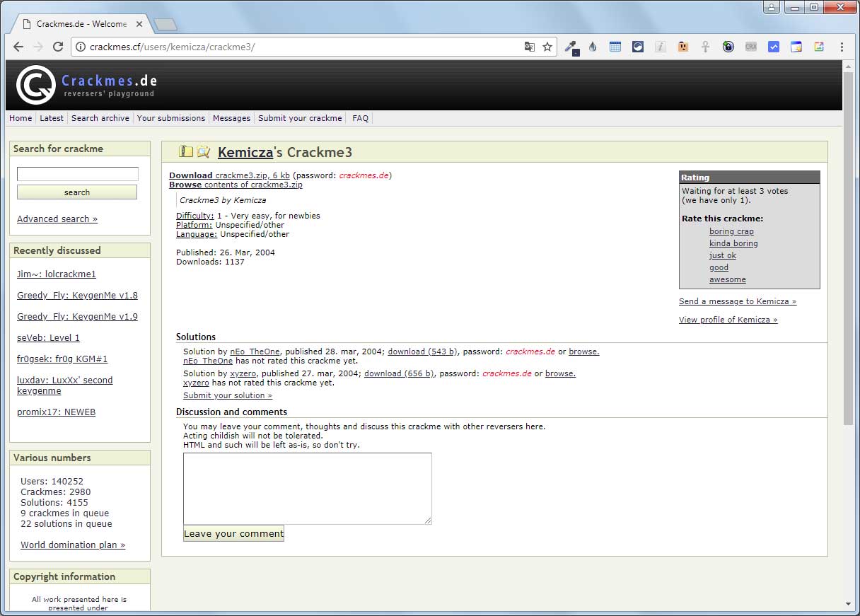Click the Crackmes.de logo icon
This screenshot has height=616, width=860.
35,85
